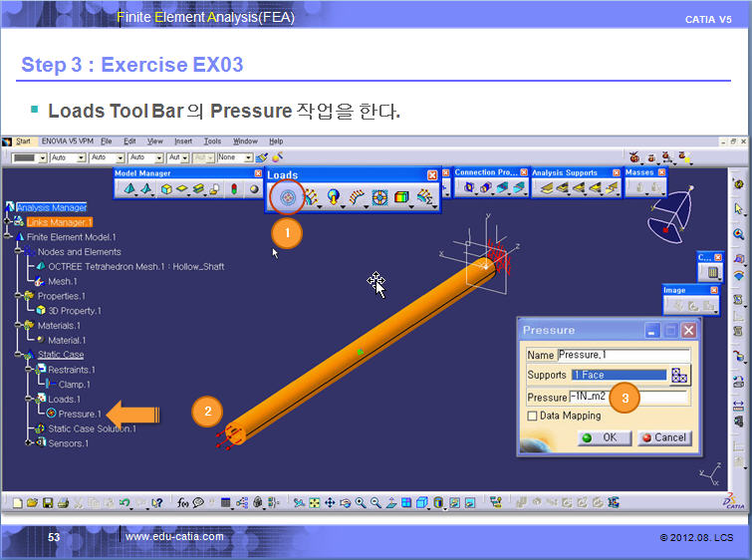Click the New document icon in bottom toolbar
Screen dimensions: 752x560
click(x=17, y=503)
